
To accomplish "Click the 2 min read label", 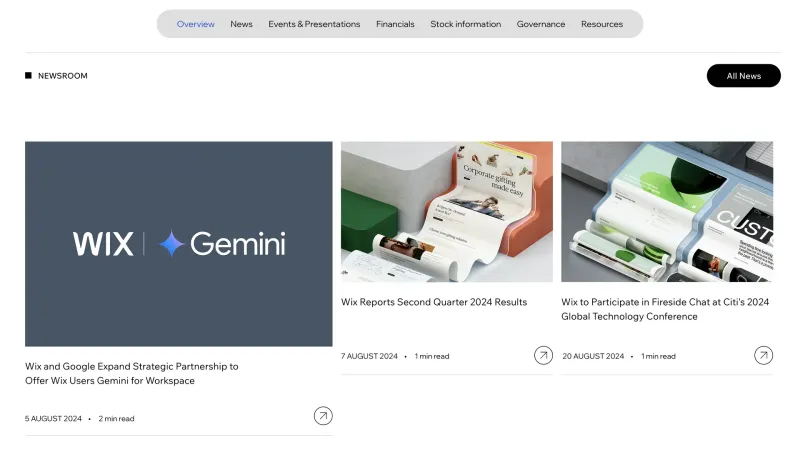I will click(116, 418).
